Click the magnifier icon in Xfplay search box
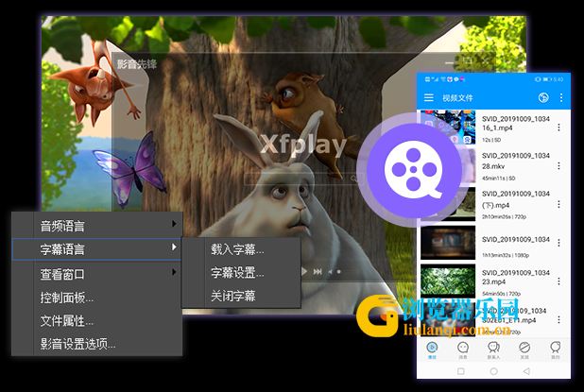 [354, 179]
